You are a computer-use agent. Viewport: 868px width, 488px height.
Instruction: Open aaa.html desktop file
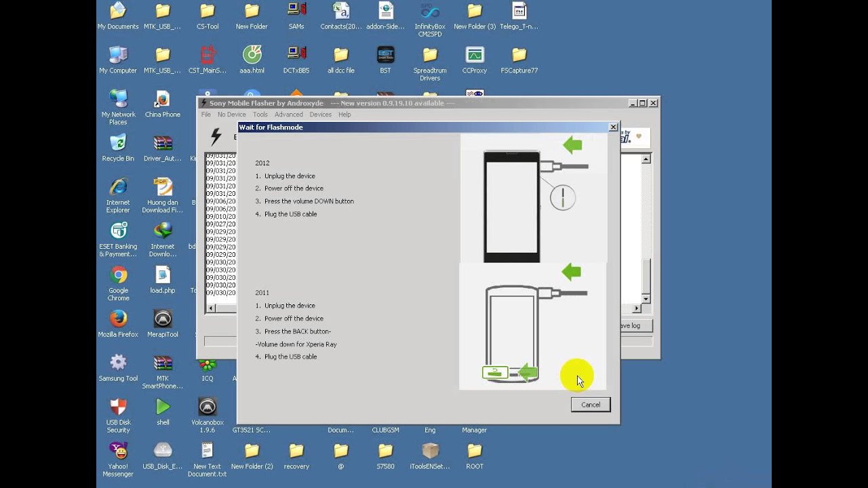click(x=252, y=60)
